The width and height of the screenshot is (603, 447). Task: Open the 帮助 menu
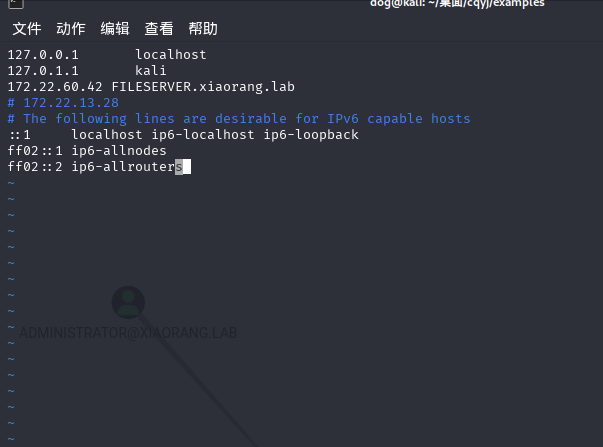click(x=203, y=29)
